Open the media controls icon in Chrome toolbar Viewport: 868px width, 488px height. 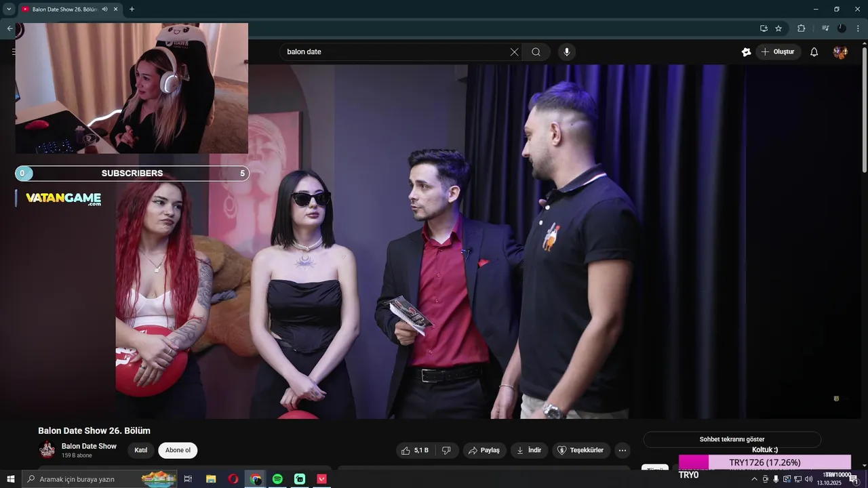(x=825, y=28)
